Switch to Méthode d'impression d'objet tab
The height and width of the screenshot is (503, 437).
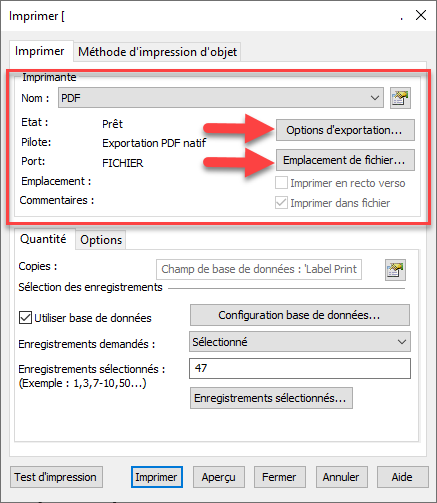coord(157,52)
